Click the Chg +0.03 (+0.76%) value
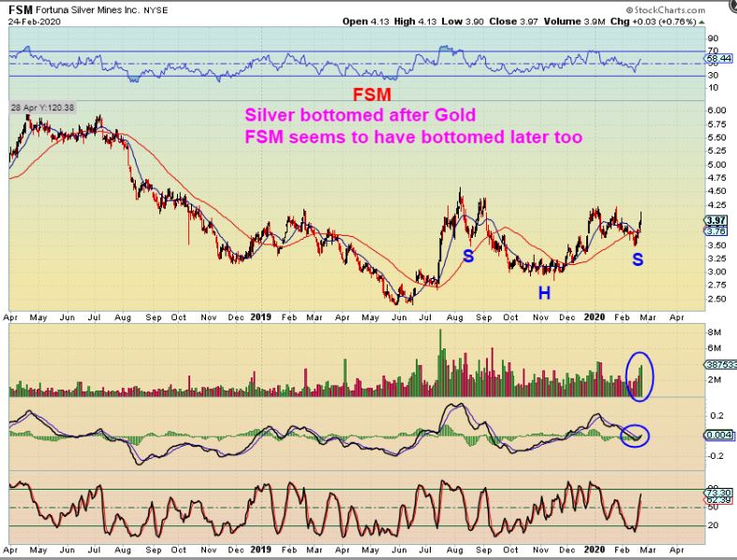The width and height of the screenshot is (737, 560). click(x=654, y=22)
